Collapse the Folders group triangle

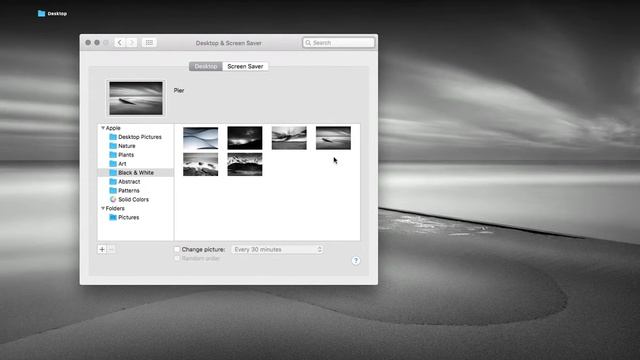[103, 208]
